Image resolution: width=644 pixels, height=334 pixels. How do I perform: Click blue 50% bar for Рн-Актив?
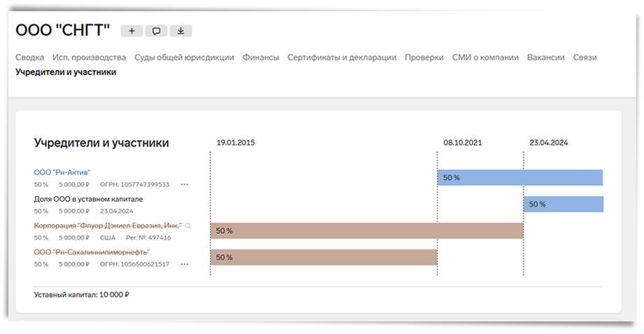pyautogui.click(x=520, y=177)
